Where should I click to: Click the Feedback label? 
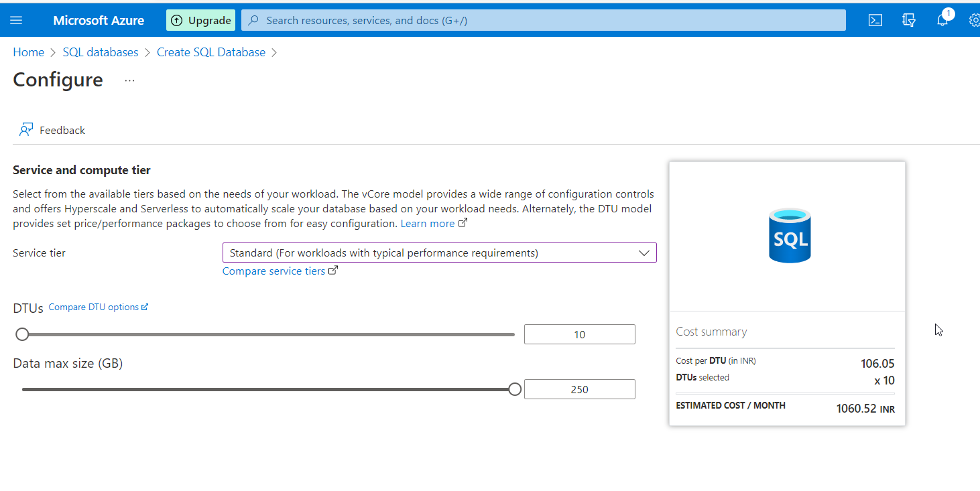[62, 130]
